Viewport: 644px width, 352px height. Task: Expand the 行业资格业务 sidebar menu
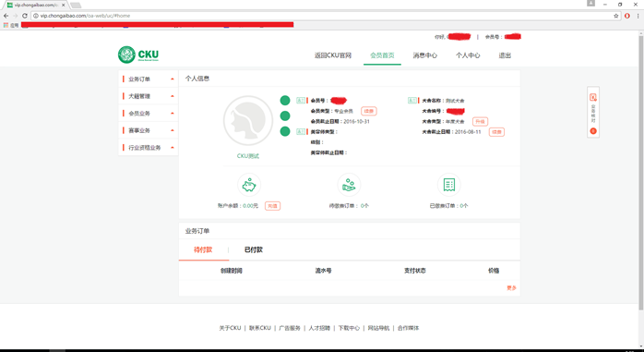pyautogui.click(x=149, y=147)
